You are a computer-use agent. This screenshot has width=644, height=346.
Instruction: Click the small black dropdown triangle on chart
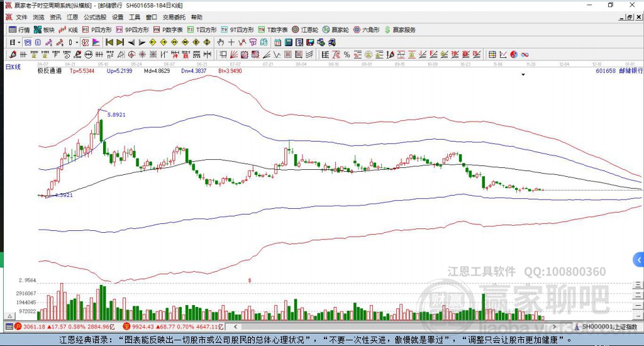[523, 75]
